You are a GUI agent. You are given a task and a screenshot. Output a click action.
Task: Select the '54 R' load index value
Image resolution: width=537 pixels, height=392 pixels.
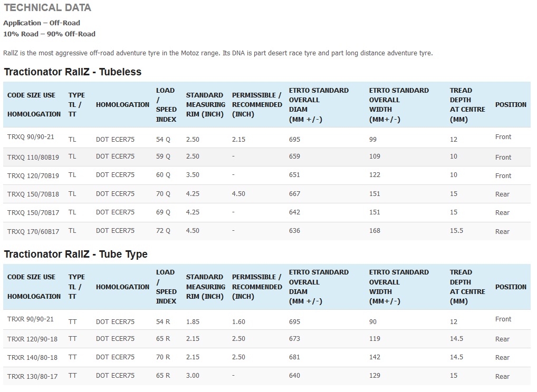(164, 322)
